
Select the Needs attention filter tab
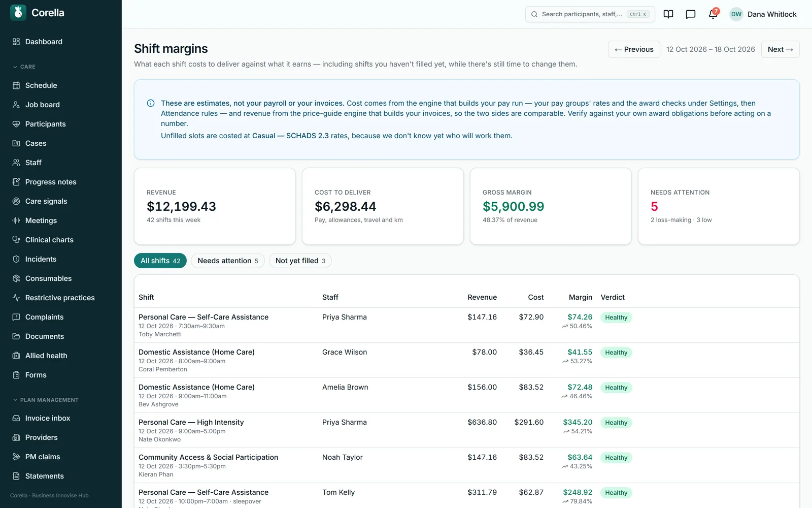pyautogui.click(x=228, y=261)
